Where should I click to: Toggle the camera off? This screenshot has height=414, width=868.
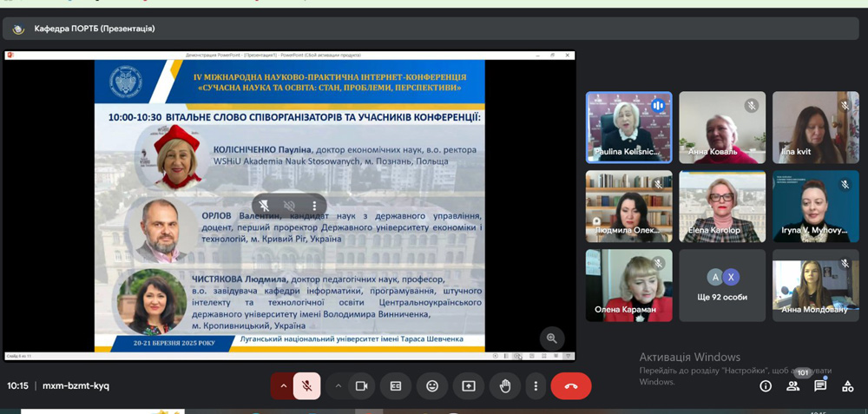(x=362, y=386)
